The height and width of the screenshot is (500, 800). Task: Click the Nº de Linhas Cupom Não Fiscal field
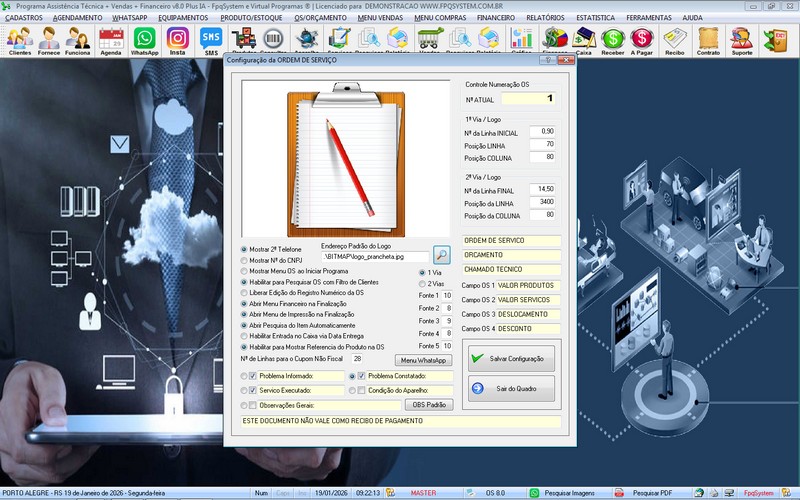(357, 359)
